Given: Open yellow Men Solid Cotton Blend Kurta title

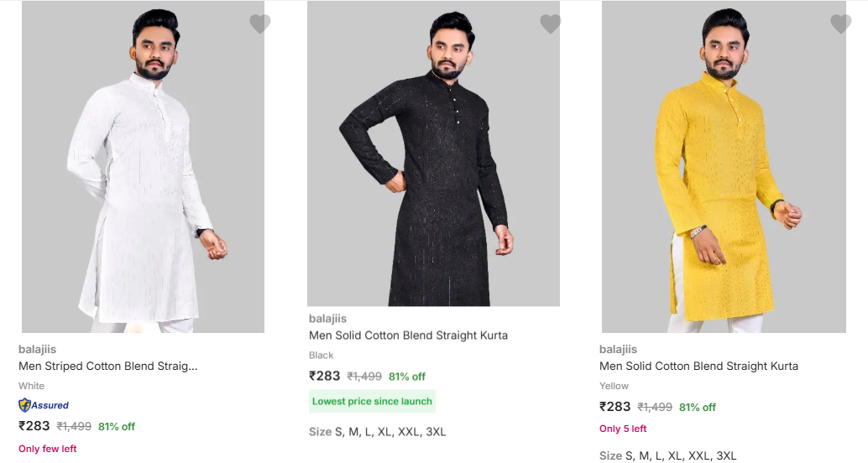Looking at the screenshot, I should point(698,366).
